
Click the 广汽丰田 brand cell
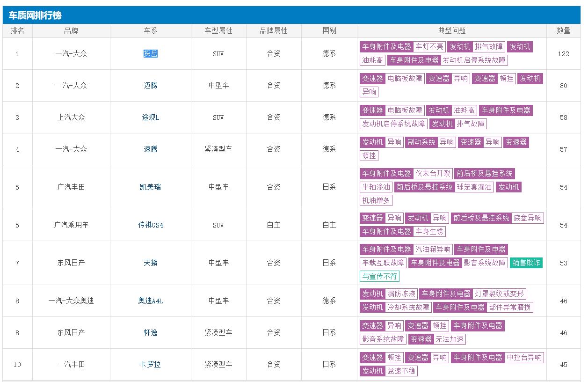(71, 187)
